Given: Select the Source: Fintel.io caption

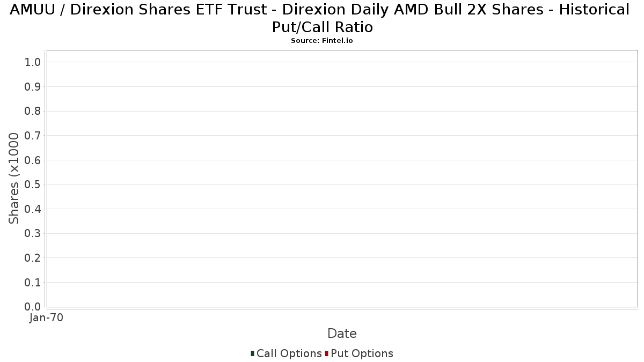Looking at the screenshot, I should 322,41.
